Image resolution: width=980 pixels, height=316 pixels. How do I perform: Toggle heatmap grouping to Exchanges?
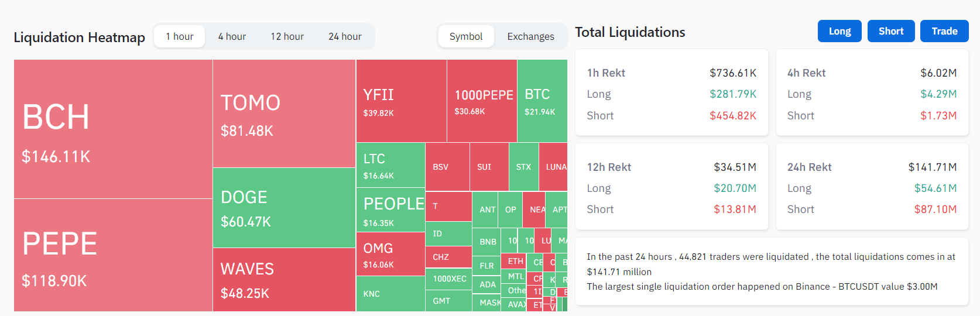[530, 36]
